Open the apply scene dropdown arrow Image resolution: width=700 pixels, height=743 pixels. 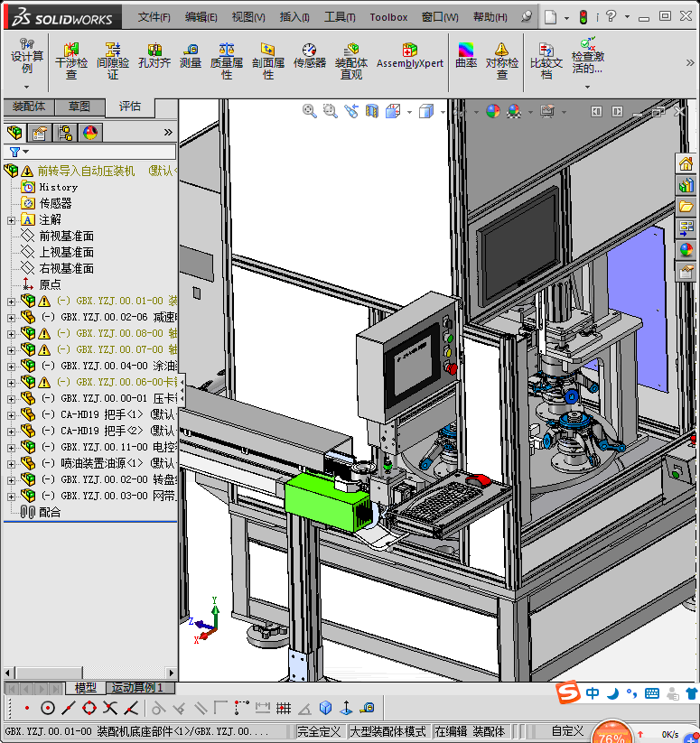(530, 112)
